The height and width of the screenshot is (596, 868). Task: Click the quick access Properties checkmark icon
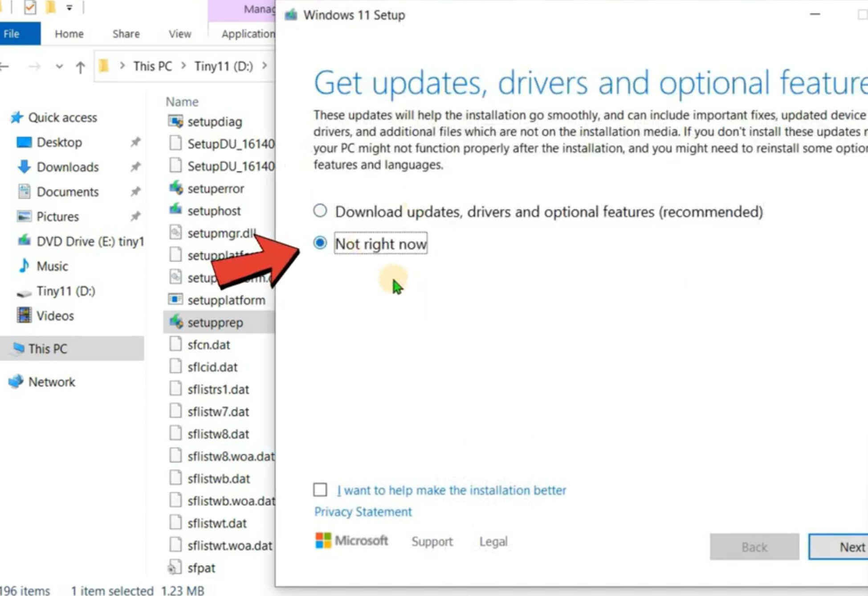click(30, 7)
